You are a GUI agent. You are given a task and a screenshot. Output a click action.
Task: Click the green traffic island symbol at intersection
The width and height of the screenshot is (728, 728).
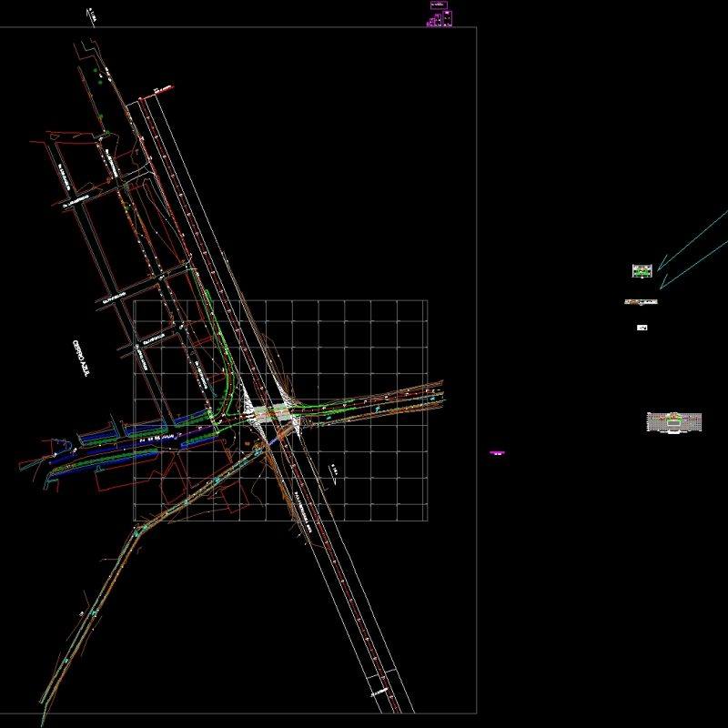[273, 408]
